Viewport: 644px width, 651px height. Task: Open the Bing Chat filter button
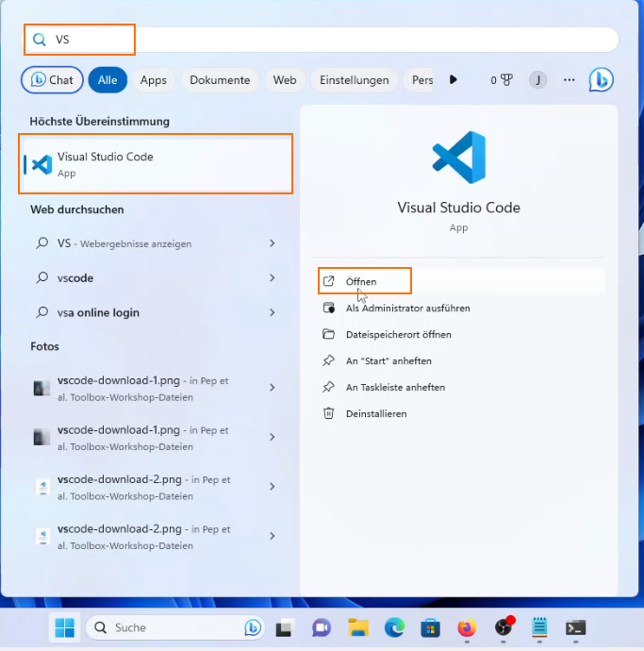coord(52,79)
